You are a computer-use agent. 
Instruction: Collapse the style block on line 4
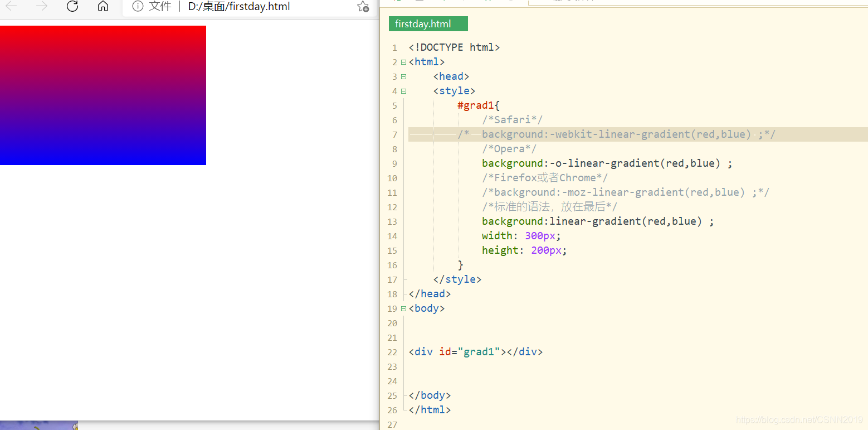(403, 91)
